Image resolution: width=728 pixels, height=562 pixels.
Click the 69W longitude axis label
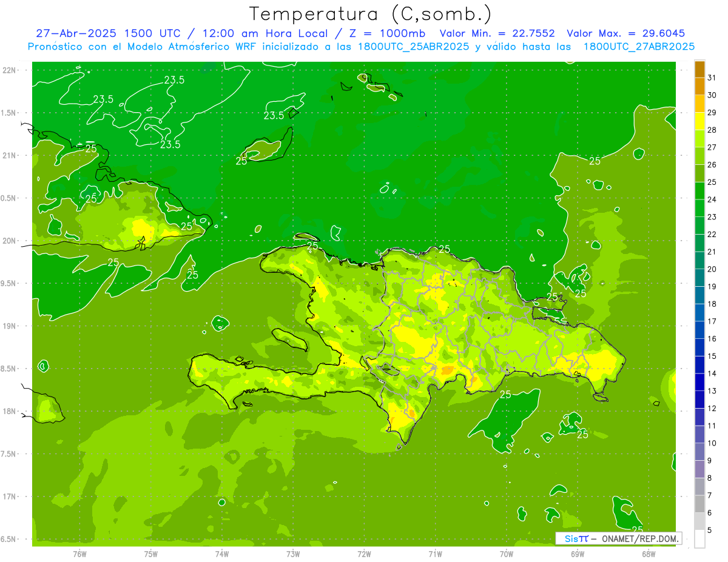coord(578,554)
